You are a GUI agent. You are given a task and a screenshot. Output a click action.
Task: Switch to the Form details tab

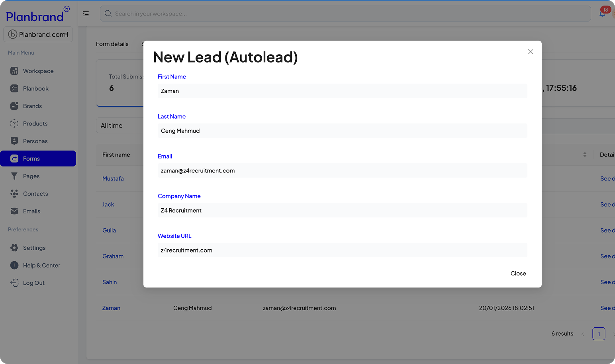[112, 44]
